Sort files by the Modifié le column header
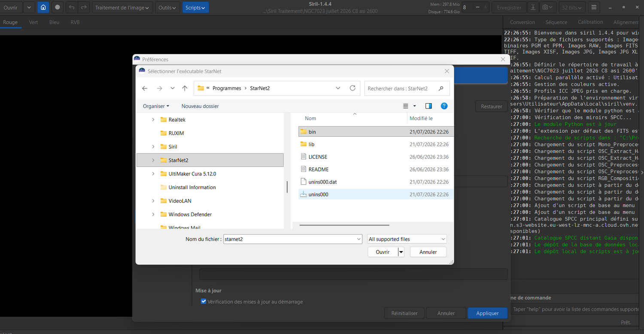The width and height of the screenshot is (644, 334). click(421, 118)
